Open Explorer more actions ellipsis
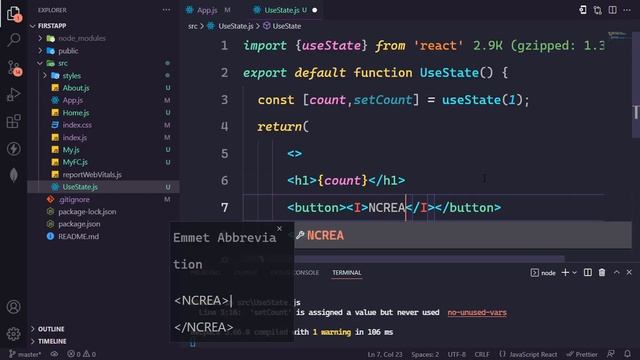 [x=166, y=10]
